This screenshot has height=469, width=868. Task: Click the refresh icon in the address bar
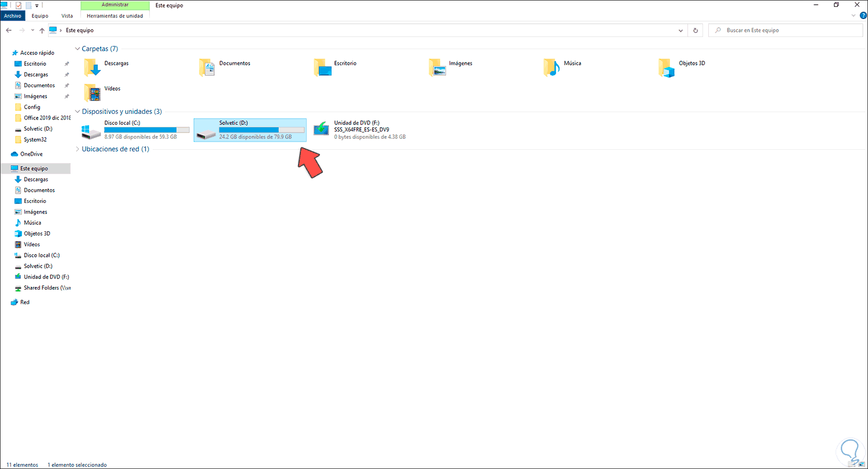[694, 30]
